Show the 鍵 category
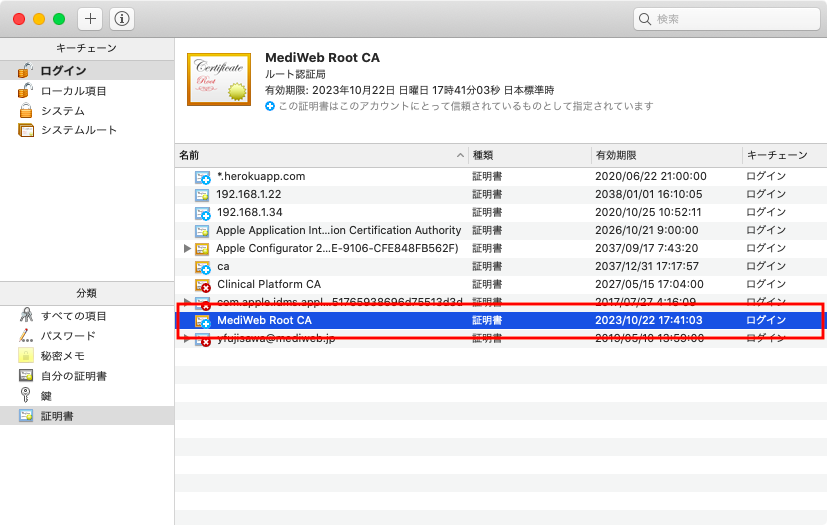The width and height of the screenshot is (827, 525). coord(87,396)
